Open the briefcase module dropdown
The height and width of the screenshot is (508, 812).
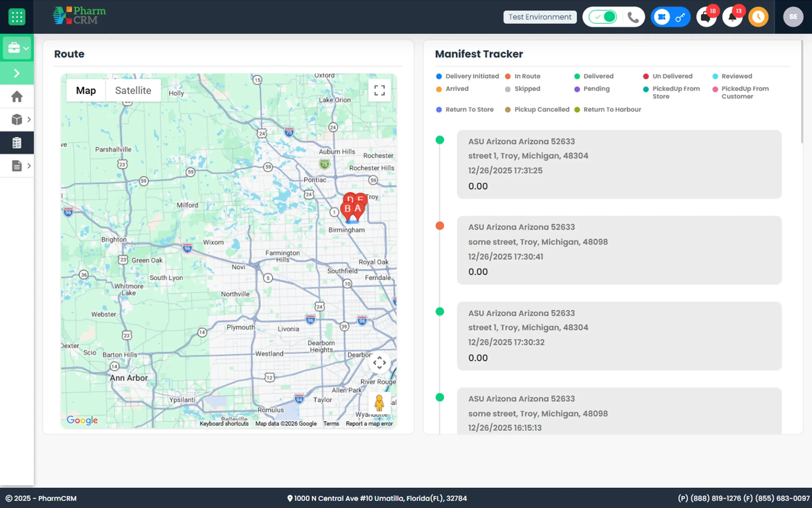[x=17, y=48]
